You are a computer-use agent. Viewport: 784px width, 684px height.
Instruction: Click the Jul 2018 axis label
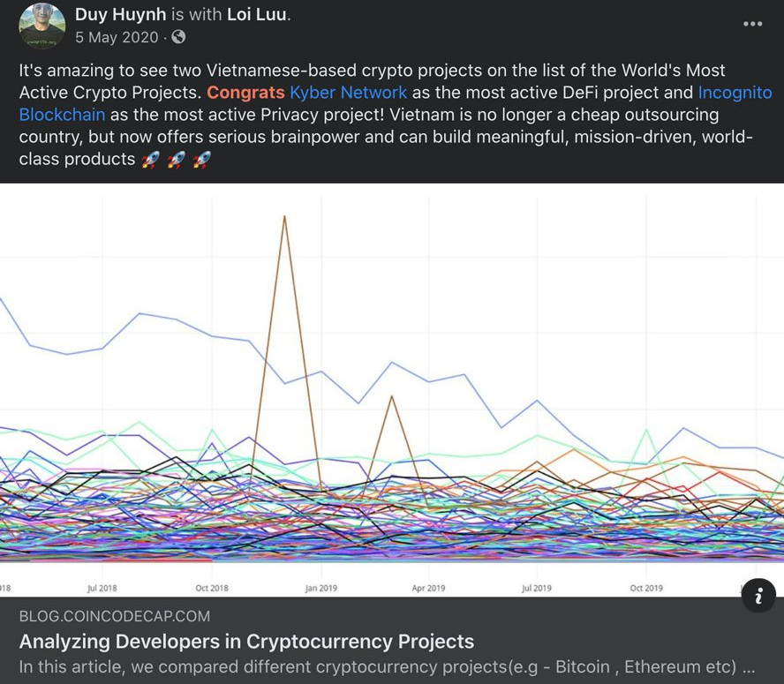(x=102, y=588)
